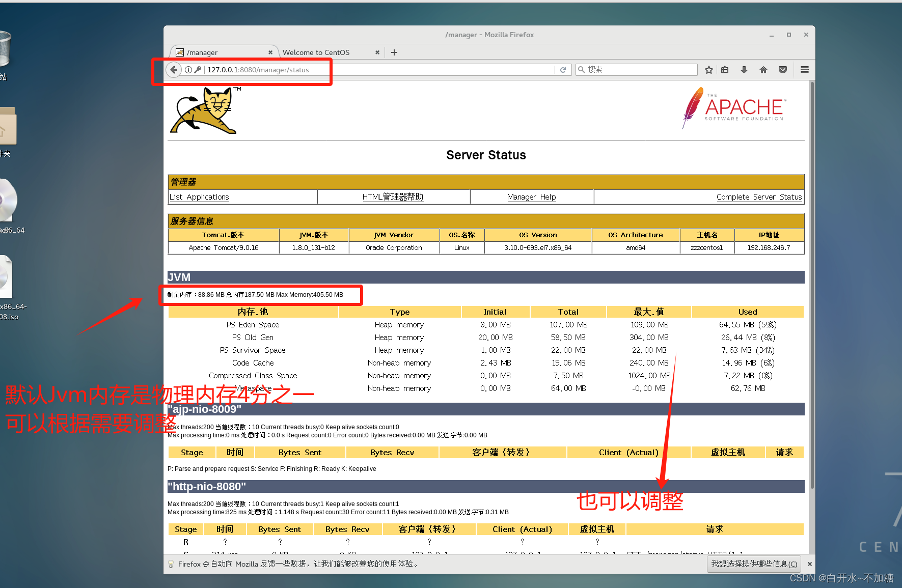Click the lightbulb icon in notification bar
The image size is (902, 588).
pyautogui.click(x=171, y=564)
